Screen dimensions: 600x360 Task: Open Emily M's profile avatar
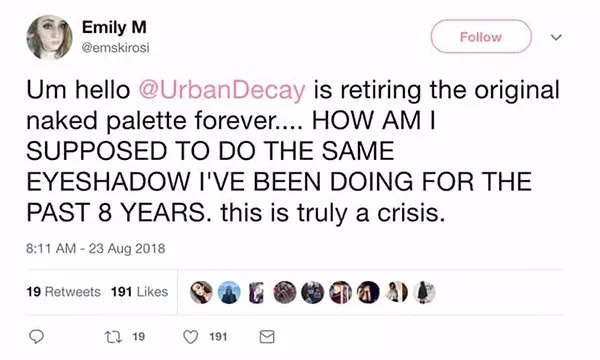pyautogui.click(x=49, y=37)
